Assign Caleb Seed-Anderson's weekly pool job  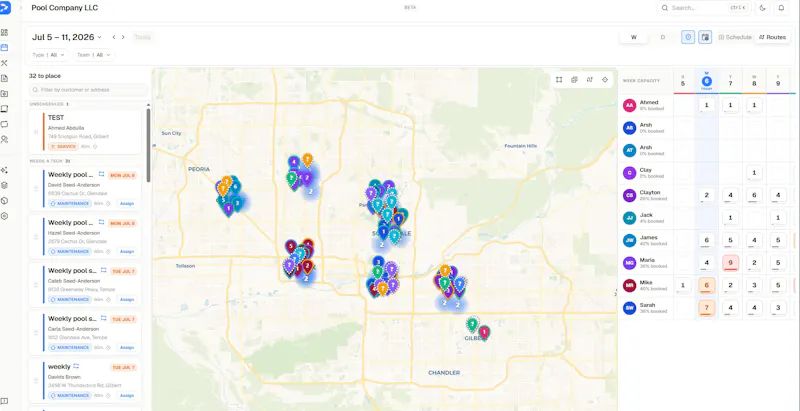coord(127,299)
